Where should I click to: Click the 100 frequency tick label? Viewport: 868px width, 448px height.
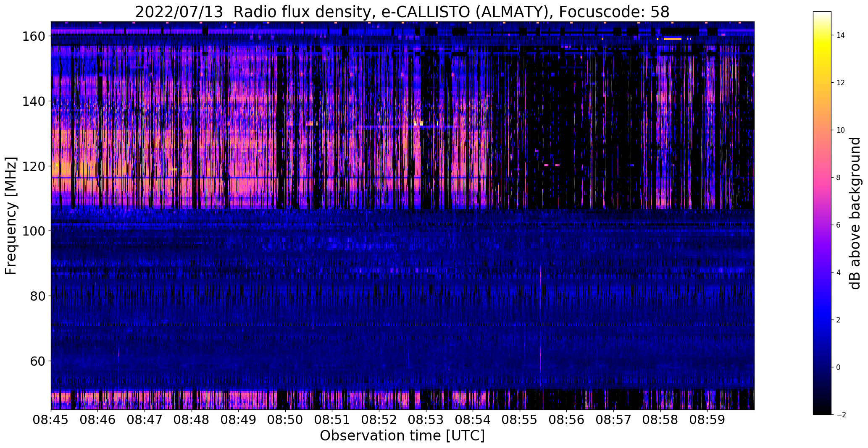pos(34,231)
